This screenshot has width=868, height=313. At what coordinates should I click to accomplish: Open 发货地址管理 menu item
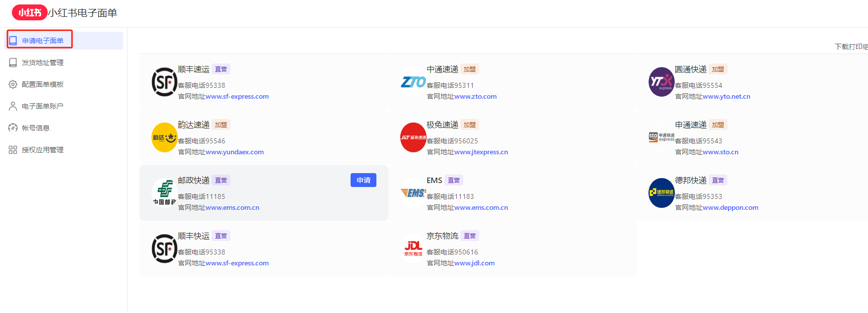click(65, 63)
